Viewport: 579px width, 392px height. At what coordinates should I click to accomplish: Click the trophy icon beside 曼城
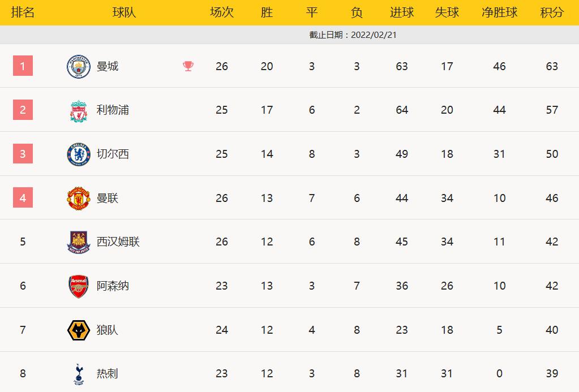[x=188, y=66]
